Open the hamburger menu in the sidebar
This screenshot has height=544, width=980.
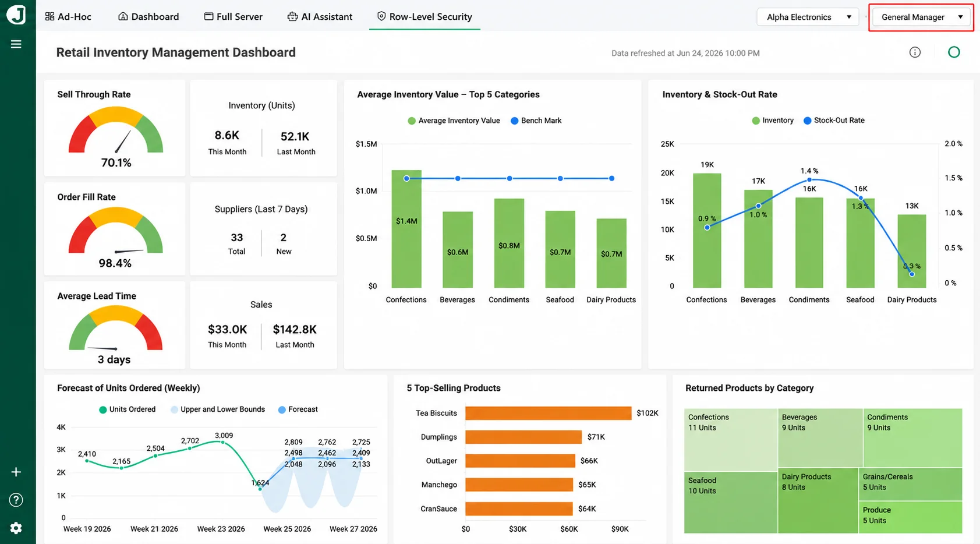click(16, 44)
